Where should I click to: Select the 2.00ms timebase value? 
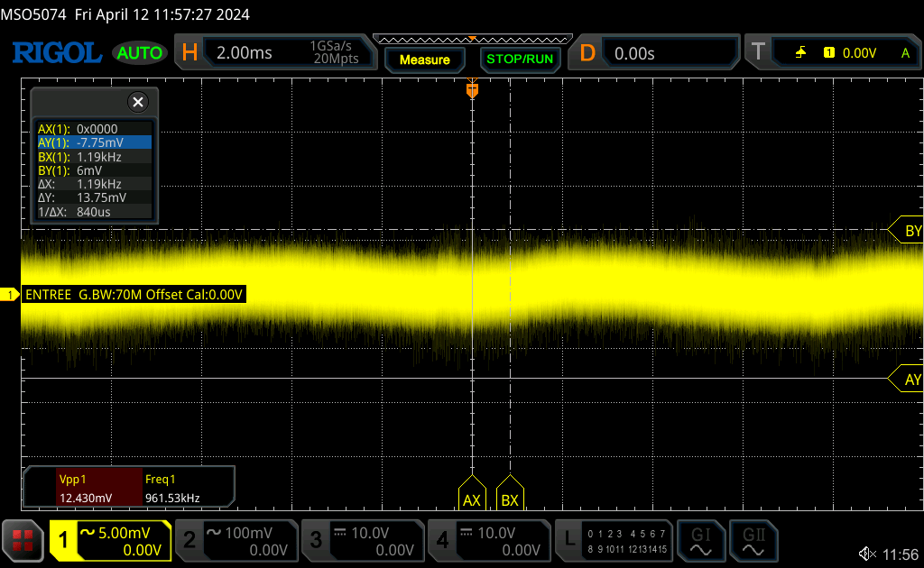pos(245,53)
